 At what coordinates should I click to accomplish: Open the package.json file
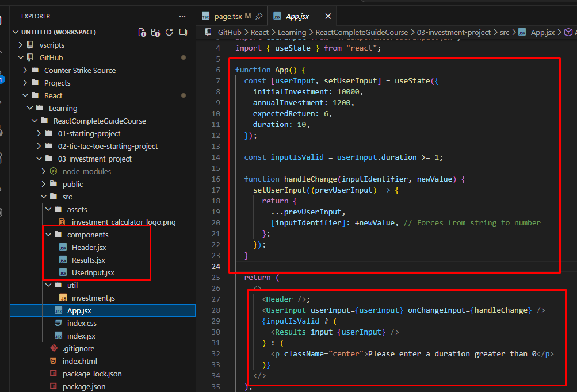85,386
